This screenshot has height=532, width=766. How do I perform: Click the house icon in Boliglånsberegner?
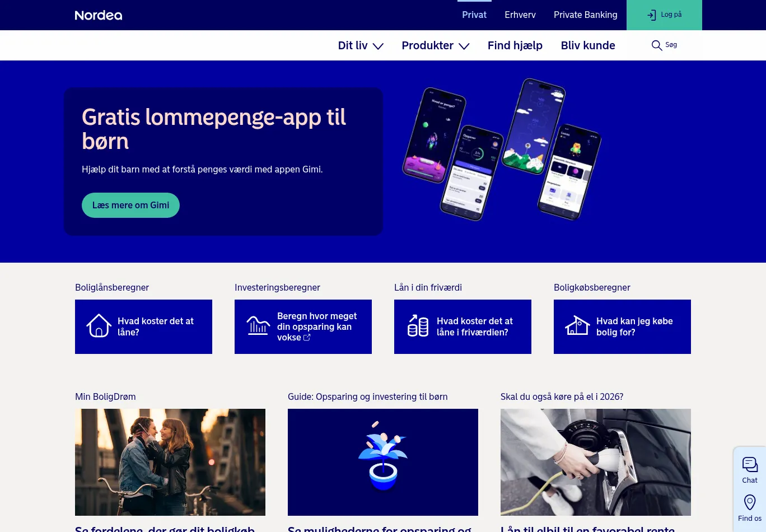(99, 325)
